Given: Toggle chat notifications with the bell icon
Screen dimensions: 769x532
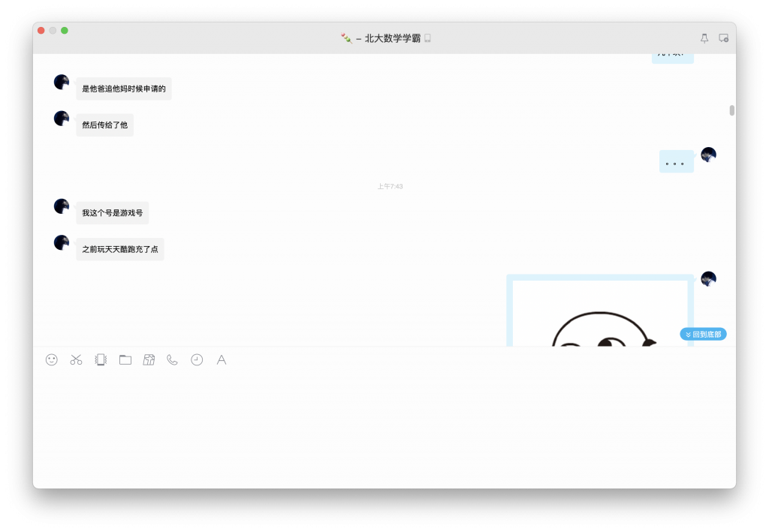Looking at the screenshot, I should click(x=703, y=37).
